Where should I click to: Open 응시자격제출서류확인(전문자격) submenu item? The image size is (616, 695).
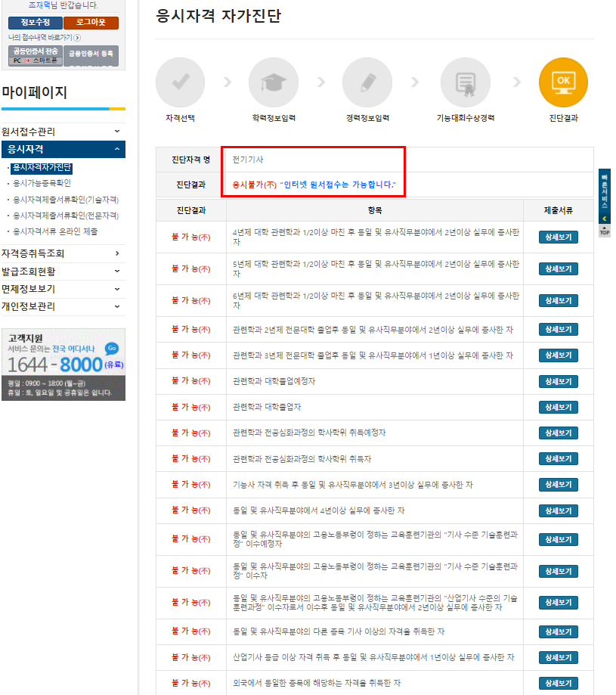coord(66,216)
